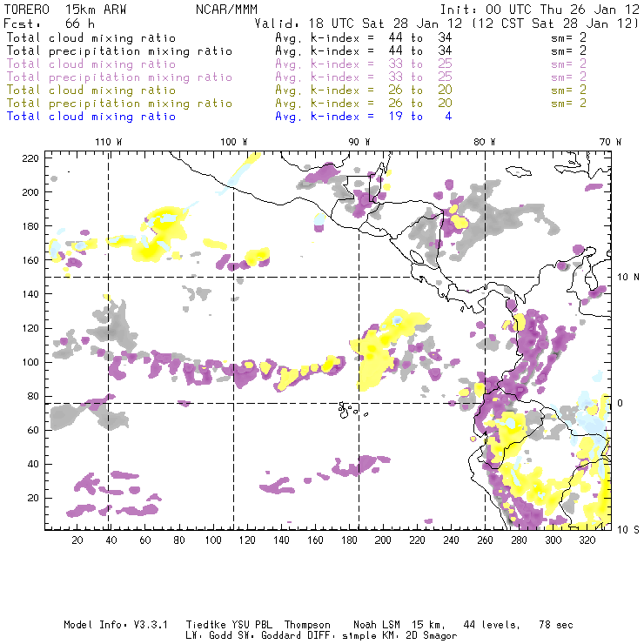The image size is (644, 644).
Task: Click the "10 S" latitude label
Action: (628, 530)
